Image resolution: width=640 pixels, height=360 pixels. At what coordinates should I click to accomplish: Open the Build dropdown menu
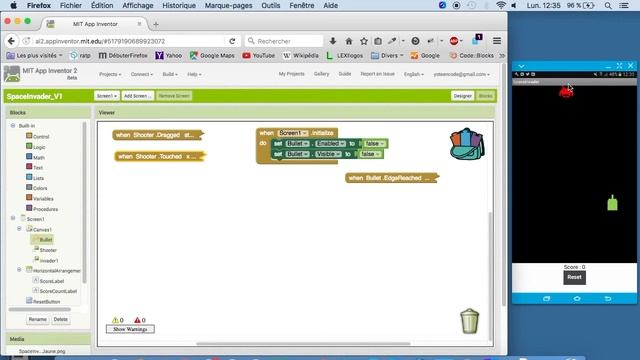[x=170, y=74]
